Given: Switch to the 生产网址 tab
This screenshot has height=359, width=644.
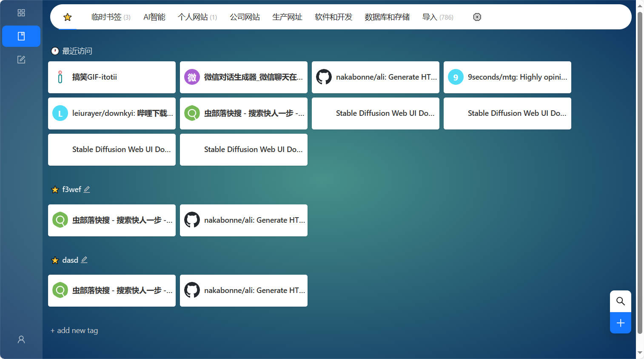Looking at the screenshot, I should pyautogui.click(x=288, y=17).
